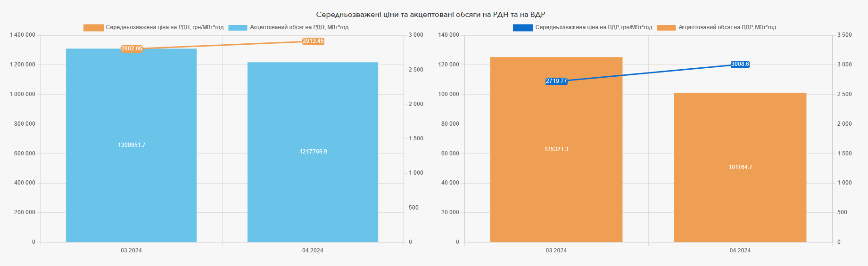Click dark-blue ВДР price legend swatch
The width and height of the screenshot is (868, 266).
click(x=523, y=28)
